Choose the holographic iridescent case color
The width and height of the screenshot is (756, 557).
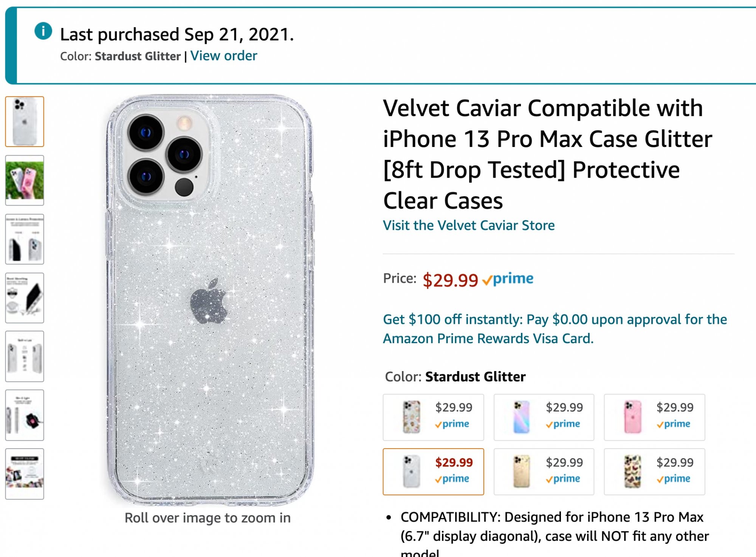pyautogui.click(x=544, y=417)
